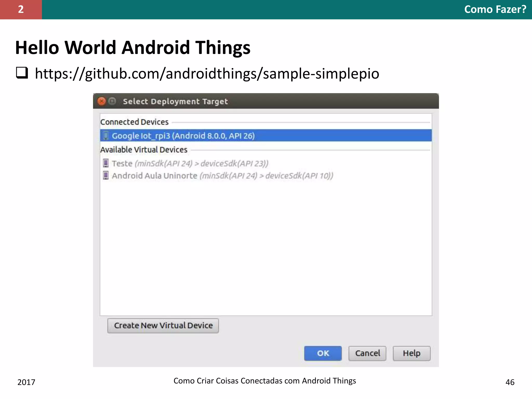Click the github sample-simplepio URL
532x399 pixels.
(x=207, y=74)
